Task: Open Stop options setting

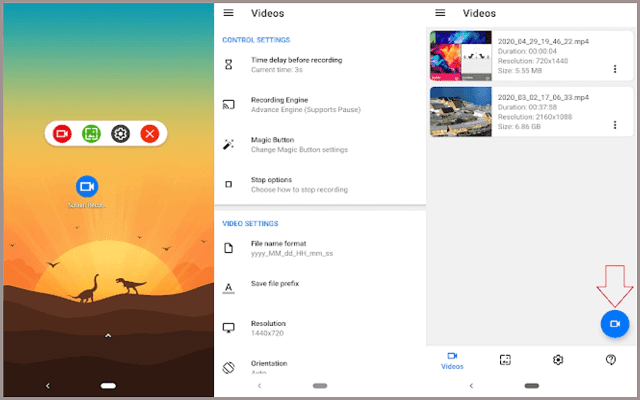Action: (320, 184)
